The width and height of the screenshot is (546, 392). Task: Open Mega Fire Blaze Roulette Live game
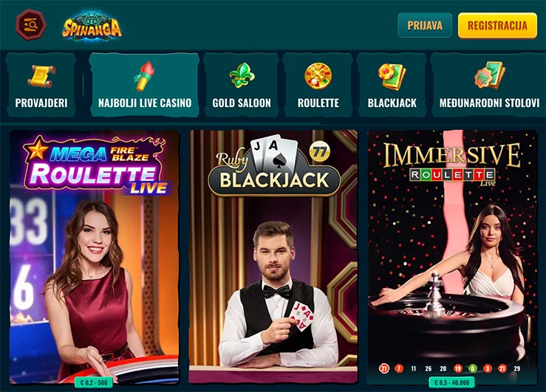(x=95, y=257)
